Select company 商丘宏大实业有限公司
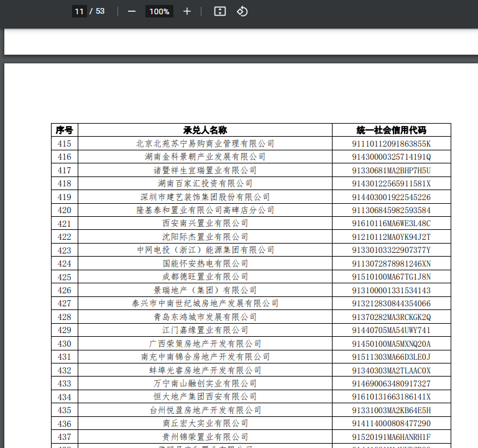The width and height of the screenshot is (478, 448). click(x=205, y=423)
